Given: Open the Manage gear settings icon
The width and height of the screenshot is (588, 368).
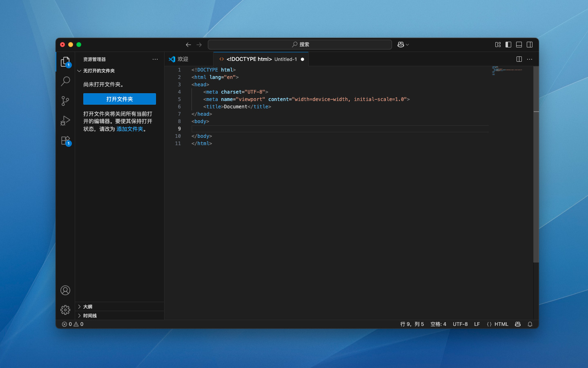Looking at the screenshot, I should tap(65, 310).
